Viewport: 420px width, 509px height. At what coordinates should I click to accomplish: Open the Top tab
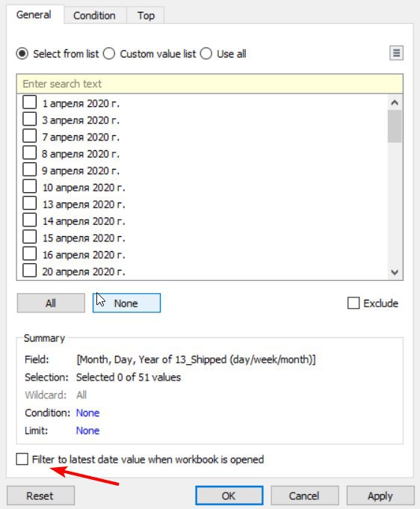click(x=146, y=16)
